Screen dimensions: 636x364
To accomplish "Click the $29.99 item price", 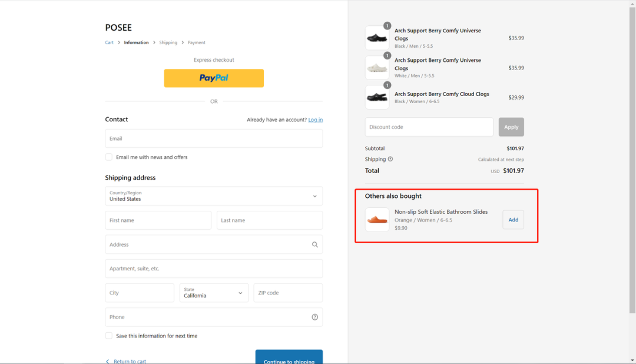I will [x=516, y=97].
